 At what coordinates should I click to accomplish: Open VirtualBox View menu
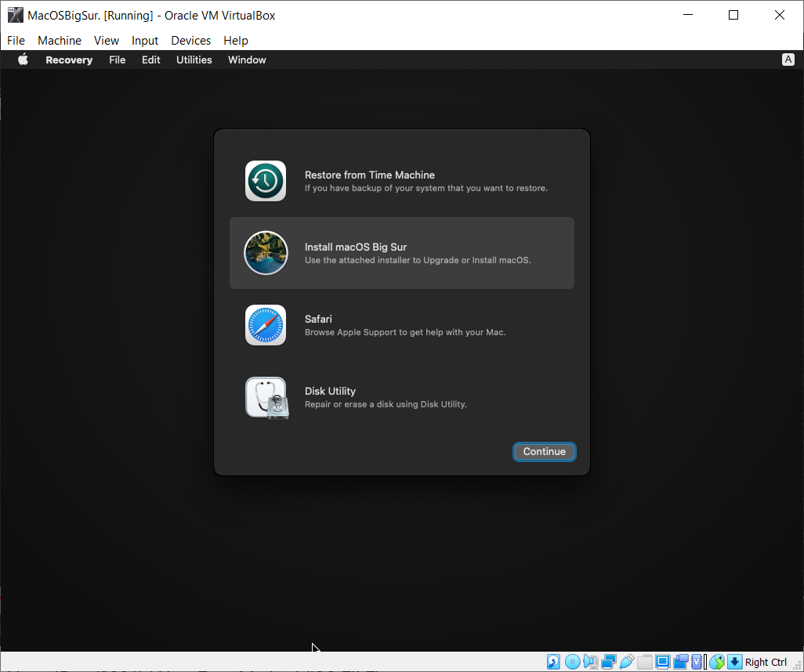point(106,41)
